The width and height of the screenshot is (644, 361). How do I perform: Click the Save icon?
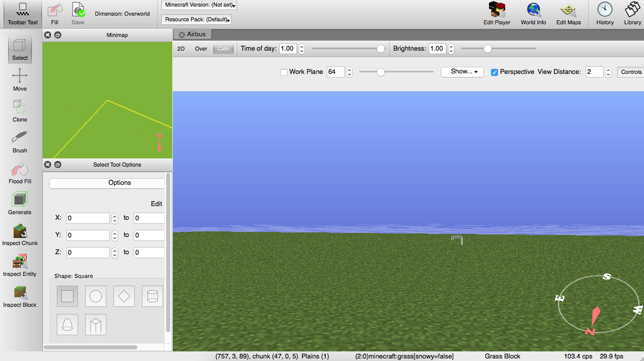pos(78,14)
